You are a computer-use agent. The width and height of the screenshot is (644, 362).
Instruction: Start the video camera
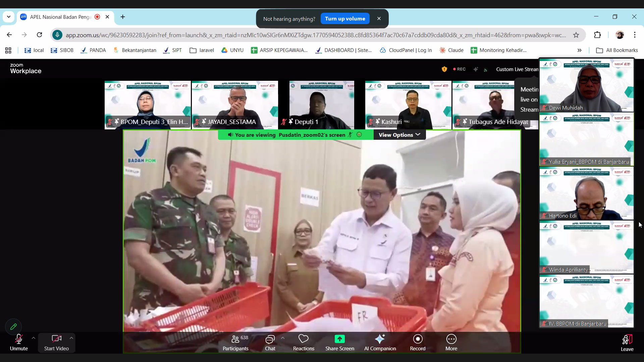[x=56, y=342]
